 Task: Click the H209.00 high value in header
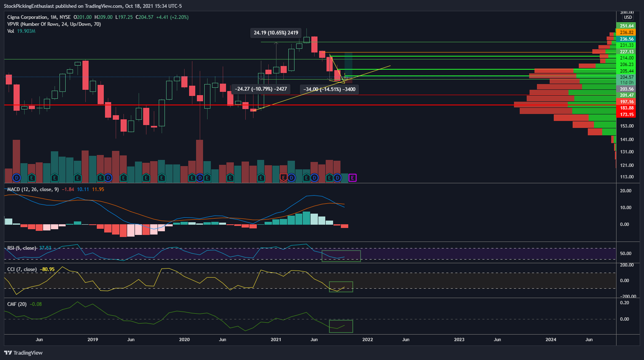103,17
